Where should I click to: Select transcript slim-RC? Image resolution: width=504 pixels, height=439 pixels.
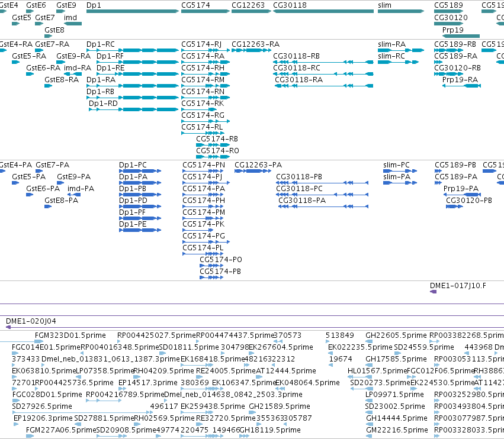pyautogui.click(x=391, y=56)
